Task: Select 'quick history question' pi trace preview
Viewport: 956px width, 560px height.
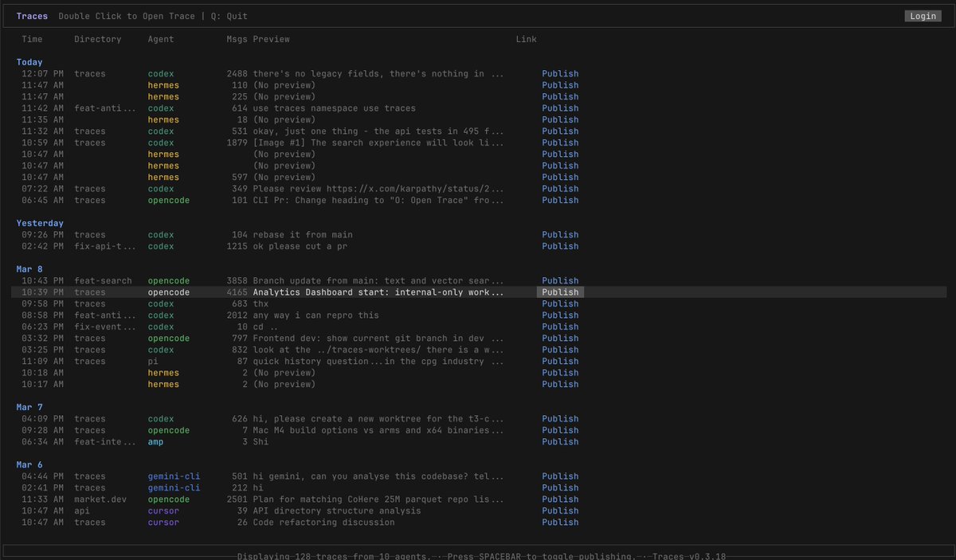Action: click(378, 362)
